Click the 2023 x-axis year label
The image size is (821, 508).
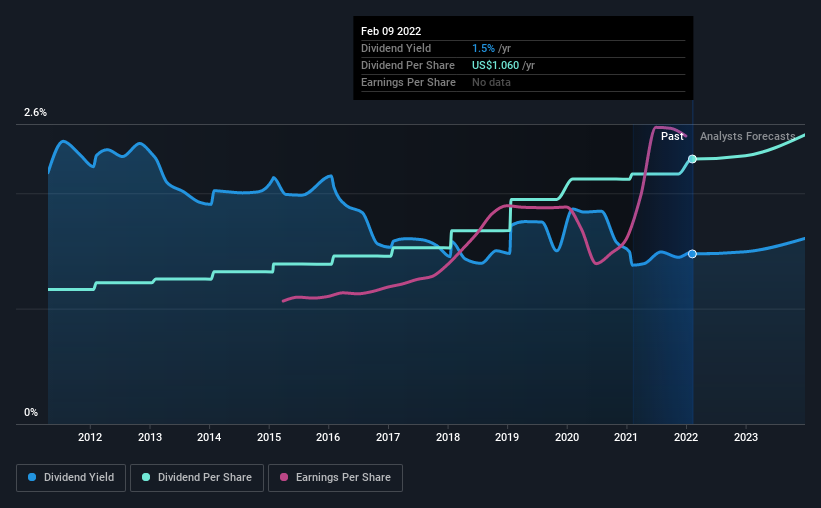point(746,437)
